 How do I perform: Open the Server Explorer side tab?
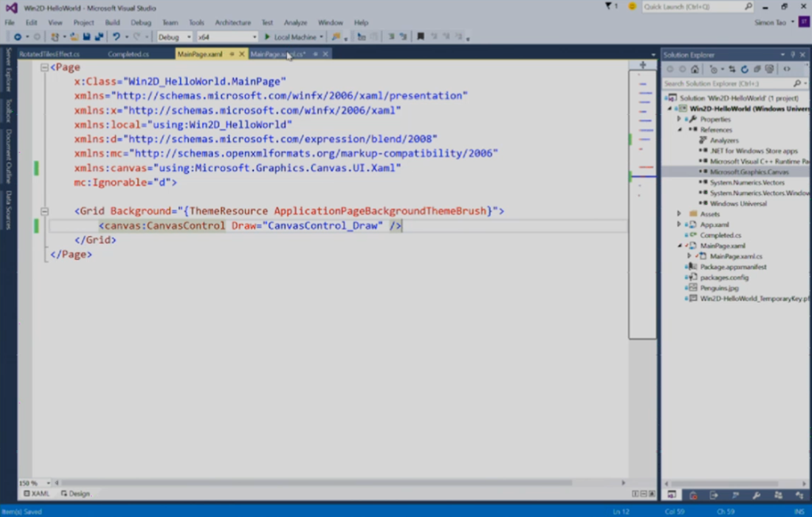coord(9,69)
